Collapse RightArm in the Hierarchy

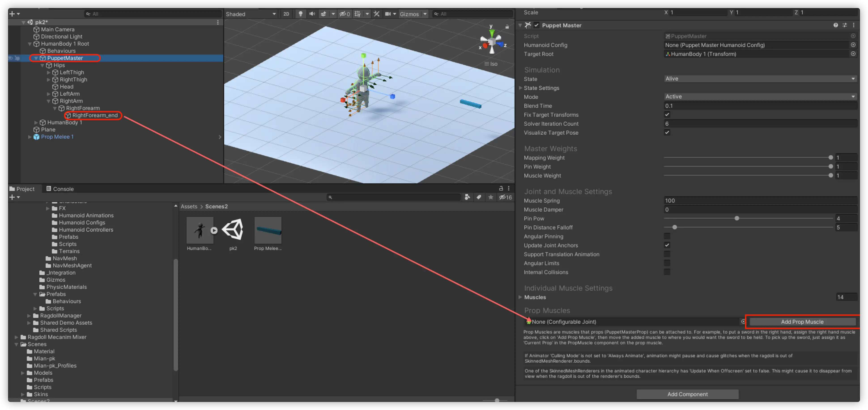point(49,101)
